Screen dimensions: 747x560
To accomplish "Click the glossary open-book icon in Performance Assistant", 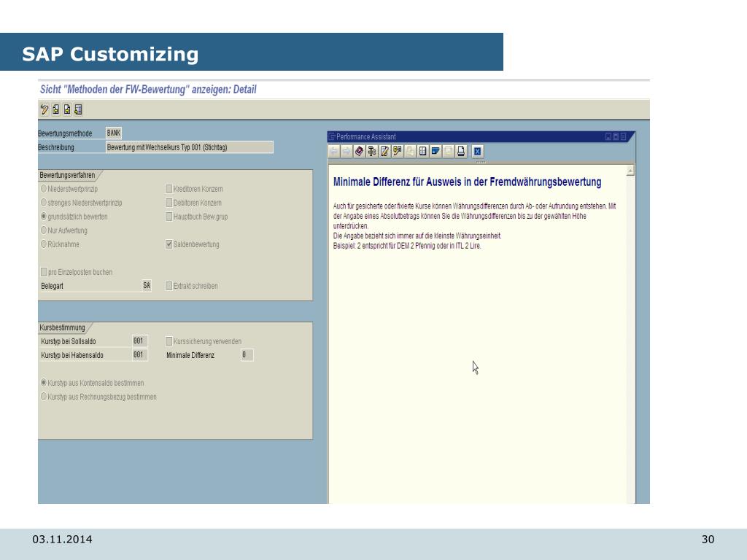I will tap(422, 152).
